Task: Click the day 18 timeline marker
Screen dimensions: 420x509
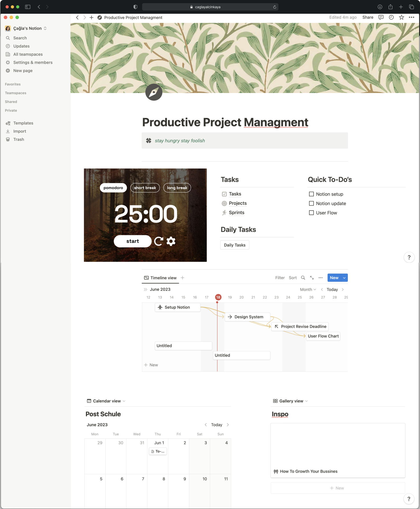Action: tap(218, 297)
